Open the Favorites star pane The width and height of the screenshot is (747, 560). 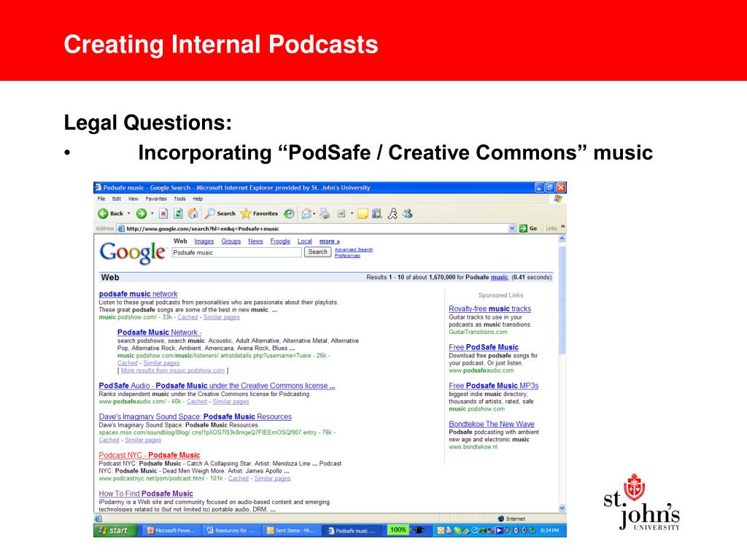click(246, 214)
